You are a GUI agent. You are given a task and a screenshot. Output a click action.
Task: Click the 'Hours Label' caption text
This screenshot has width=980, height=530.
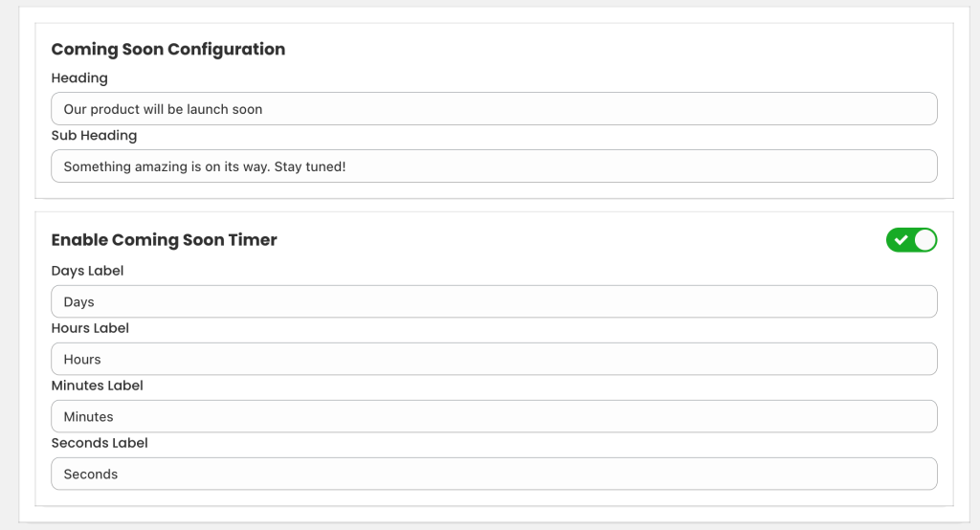click(90, 328)
